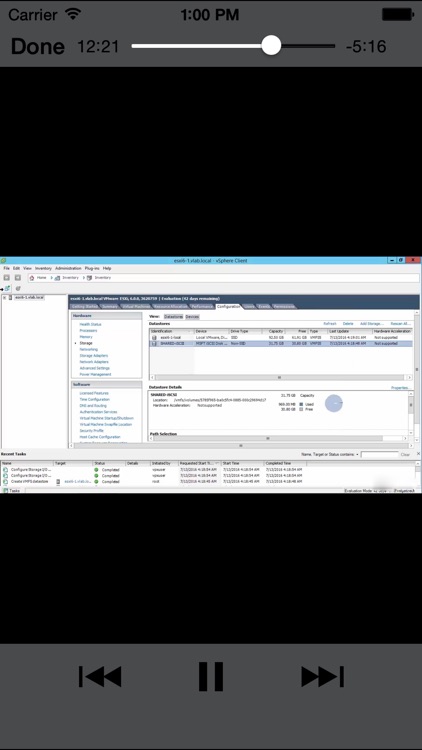Open the Help menu in vSphere Client
This screenshot has height=750, width=422.
(x=107, y=268)
